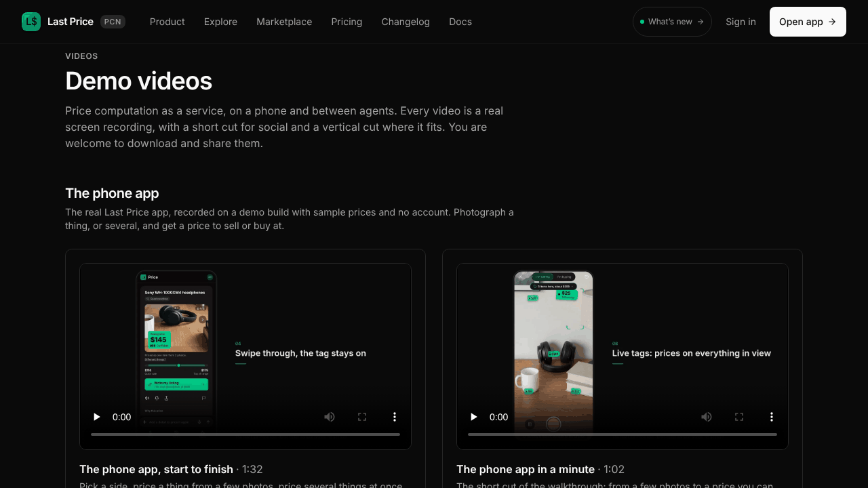This screenshot has height=488, width=868.
Task: Open more options on "in a minute" video
Action: 772,417
